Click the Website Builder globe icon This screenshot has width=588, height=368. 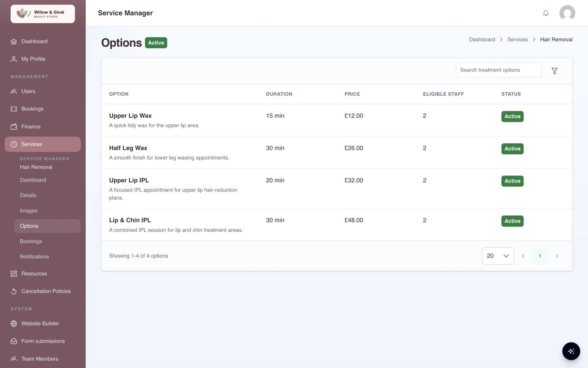pos(14,323)
